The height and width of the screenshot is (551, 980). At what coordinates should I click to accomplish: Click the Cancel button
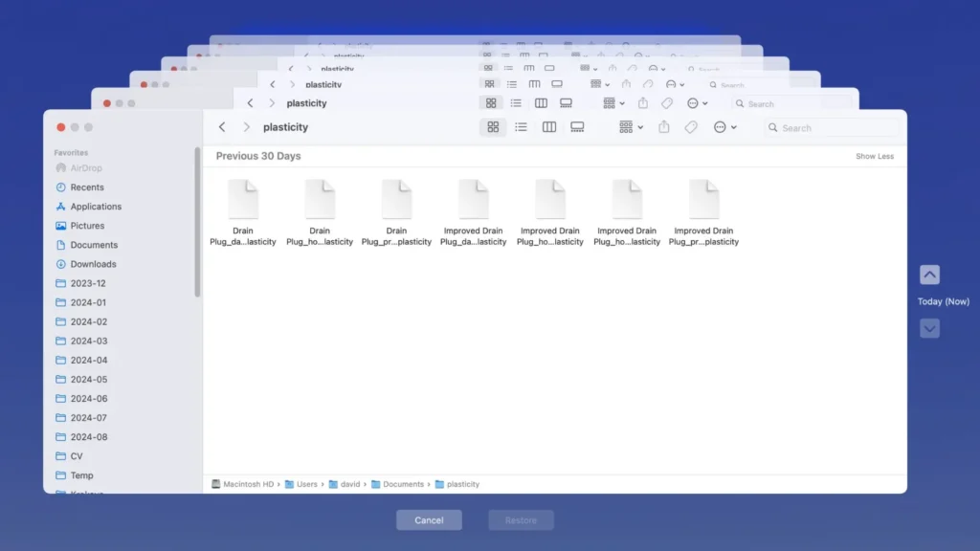click(429, 519)
